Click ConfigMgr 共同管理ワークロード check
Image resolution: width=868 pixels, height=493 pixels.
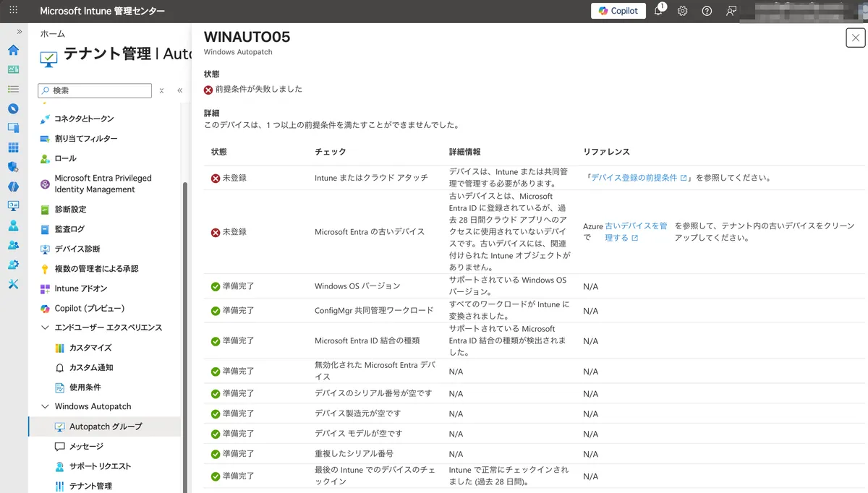[374, 311]
